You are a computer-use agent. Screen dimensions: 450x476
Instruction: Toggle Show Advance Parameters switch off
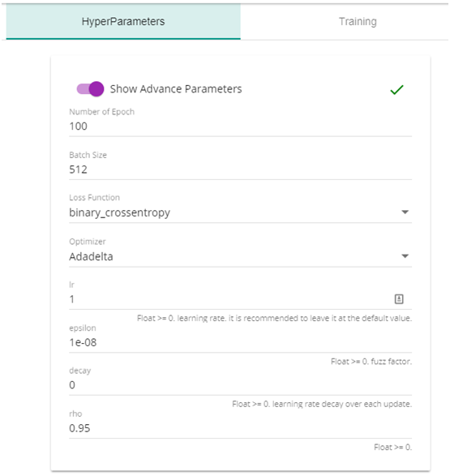[x=90, y=89]
